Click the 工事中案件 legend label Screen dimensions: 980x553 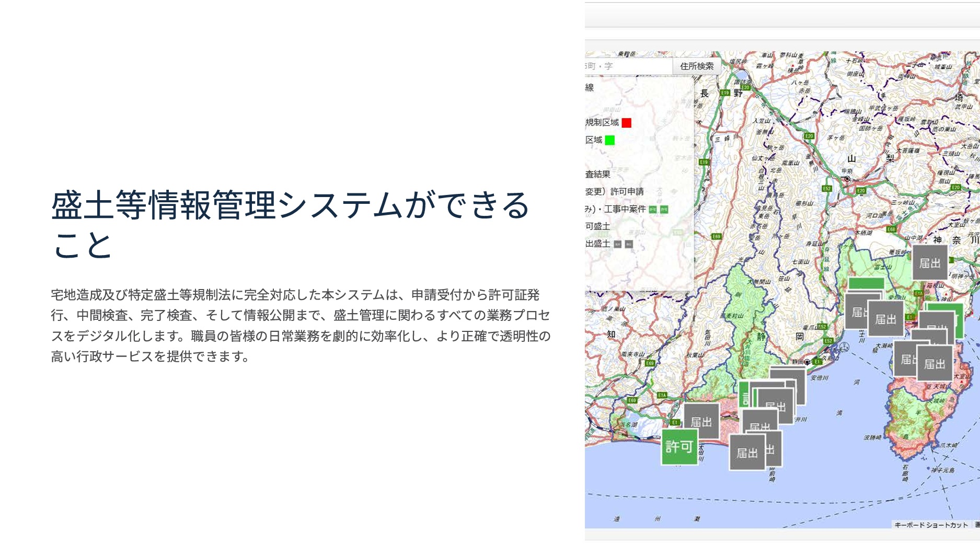pyautogui.click(x=625, y=209)
